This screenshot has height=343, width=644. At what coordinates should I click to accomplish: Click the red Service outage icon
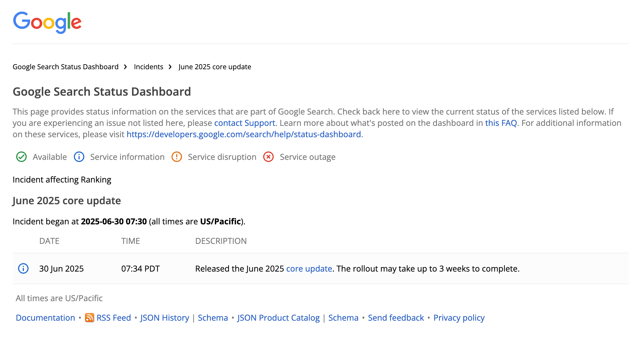268,157
